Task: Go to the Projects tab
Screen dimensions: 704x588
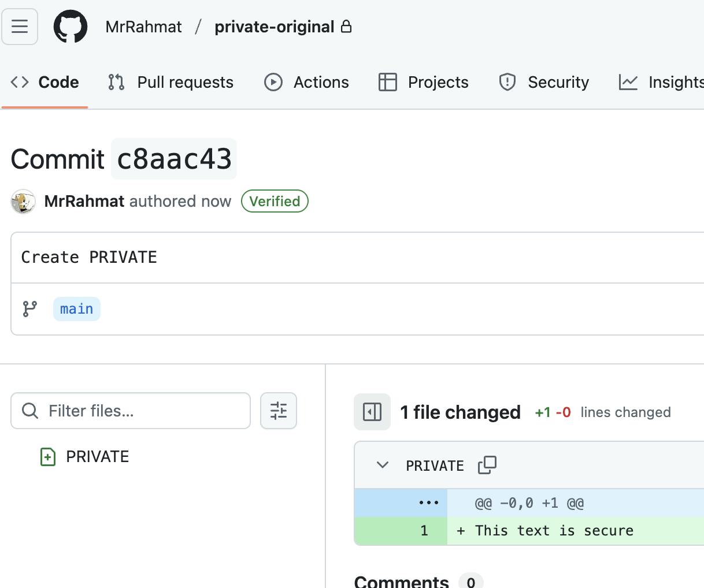Action: pos(423,82)
